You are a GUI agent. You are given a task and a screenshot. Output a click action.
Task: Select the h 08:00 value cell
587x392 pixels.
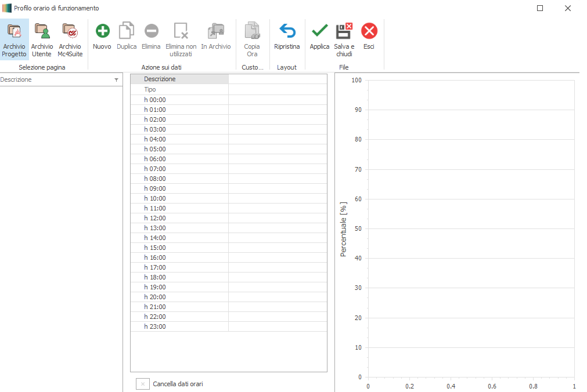pos(278,179)
